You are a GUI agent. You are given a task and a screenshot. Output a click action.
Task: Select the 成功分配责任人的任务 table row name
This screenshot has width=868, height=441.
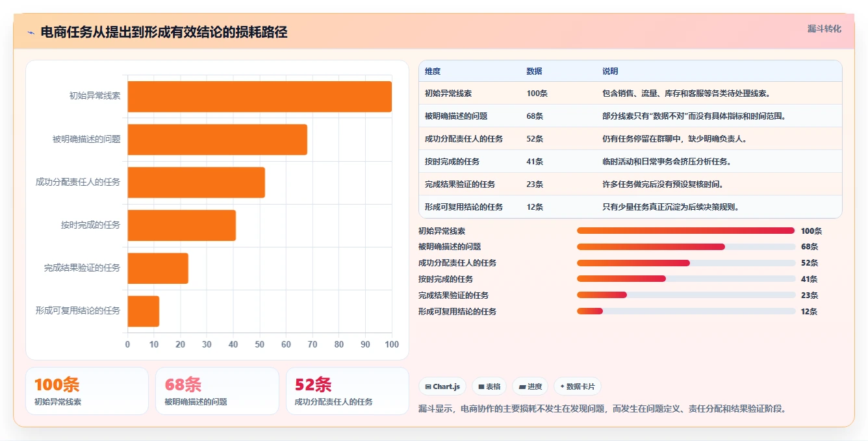click(464, 139)
